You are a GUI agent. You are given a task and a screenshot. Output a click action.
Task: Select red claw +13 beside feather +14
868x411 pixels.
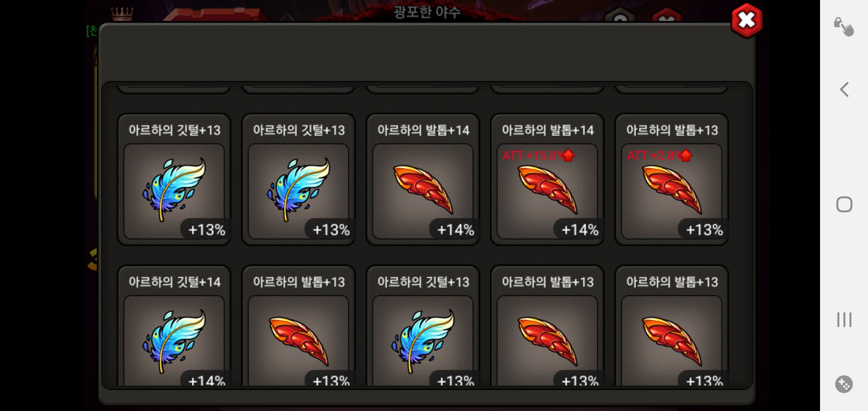click(x=298, y=326)
